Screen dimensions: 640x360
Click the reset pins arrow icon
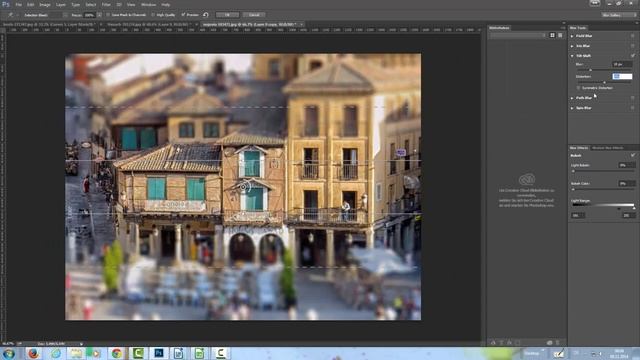click(x=206, y=15)
